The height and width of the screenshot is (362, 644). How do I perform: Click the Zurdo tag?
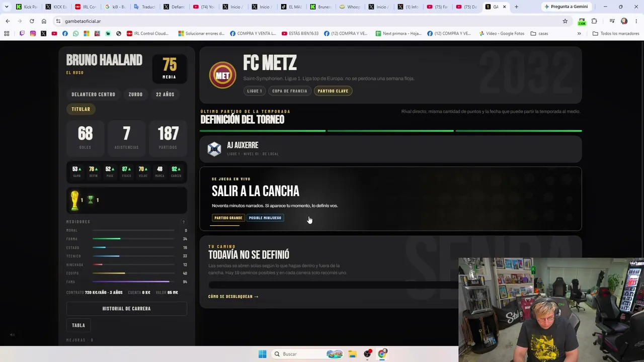point(135,95)
